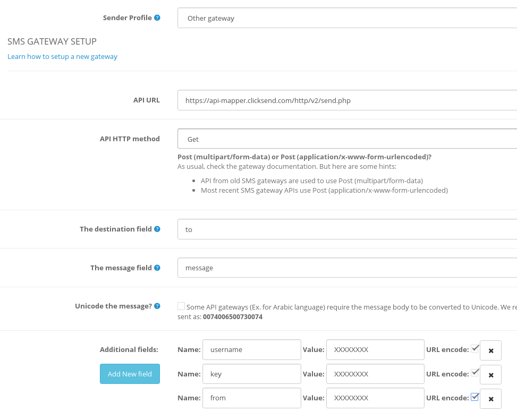The width and height of the screenshot is (517, 420).
Task: Click the Name input containing username
Action: [251, 350]
